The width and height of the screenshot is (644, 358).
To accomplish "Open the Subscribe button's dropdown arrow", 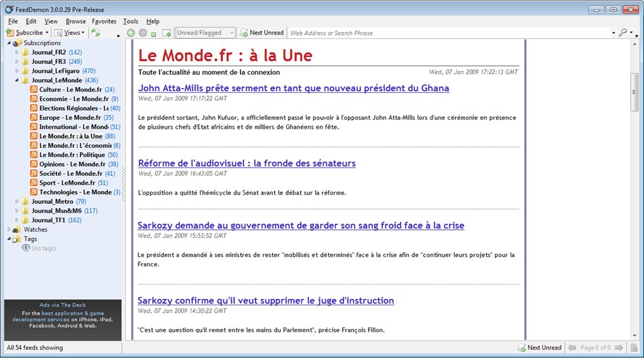I will pos(47,33).
